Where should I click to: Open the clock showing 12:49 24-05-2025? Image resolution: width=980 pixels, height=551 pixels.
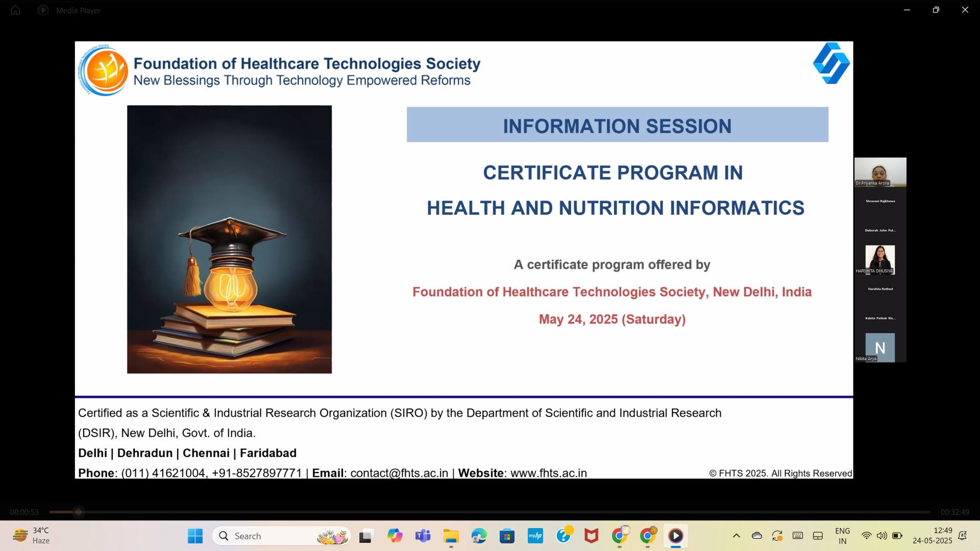pyautogui.click(x=933, y=536)
